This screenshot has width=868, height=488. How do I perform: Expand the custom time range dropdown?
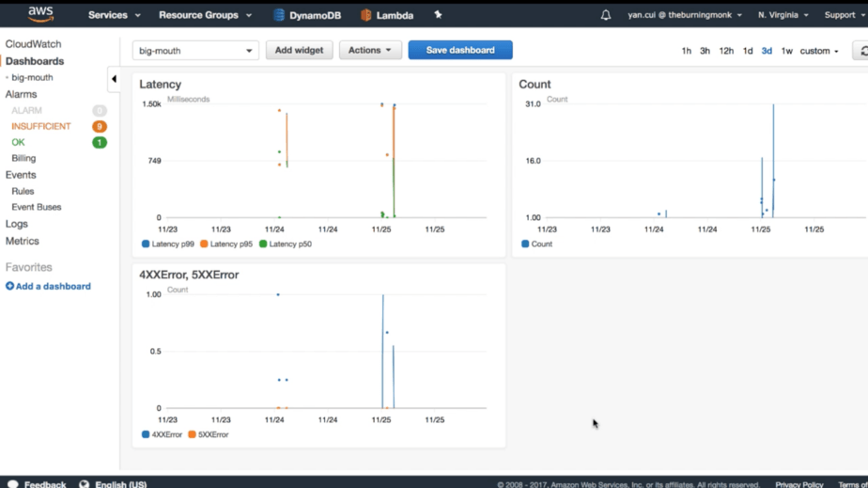pyautogui.click(x=819, y=51)
